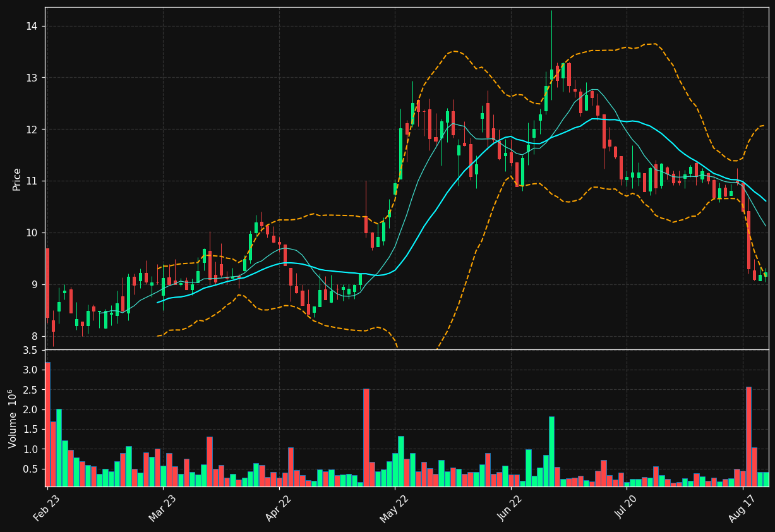Click the tall green volume bar near 1.8 million
This screenshot has height=532, width=775.
coord(551,452)
